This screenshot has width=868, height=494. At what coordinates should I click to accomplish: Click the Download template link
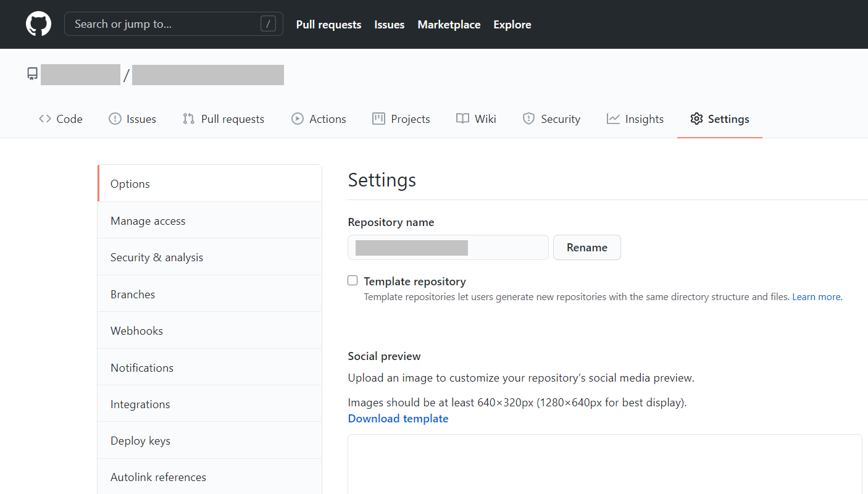coord(398,419)
